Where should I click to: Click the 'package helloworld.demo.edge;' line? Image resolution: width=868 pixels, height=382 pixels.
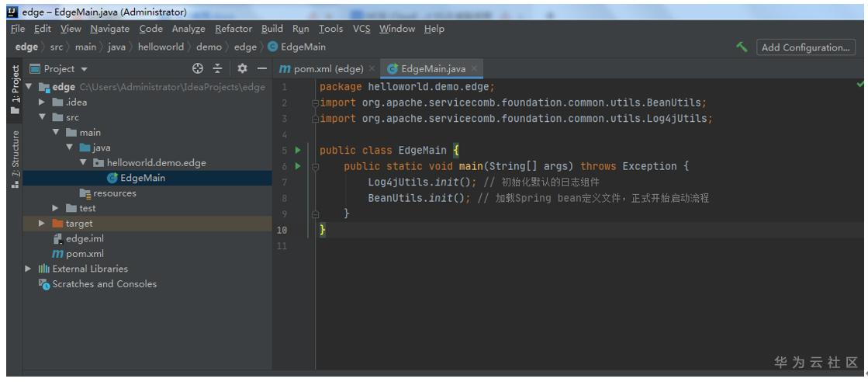(x=407, y=87)
